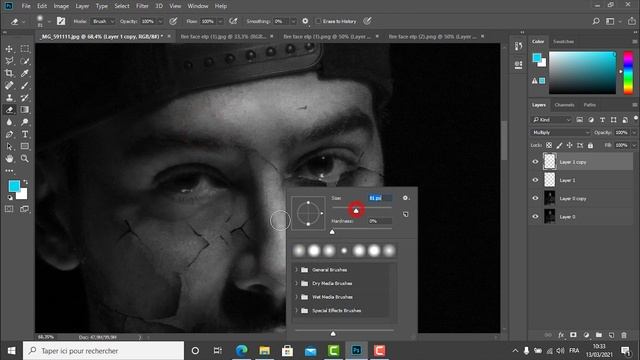The width and height of the screenshot is (640, 360).
Task: Expand the Wet Media Brushes folder
Action: tap(297, 297)
